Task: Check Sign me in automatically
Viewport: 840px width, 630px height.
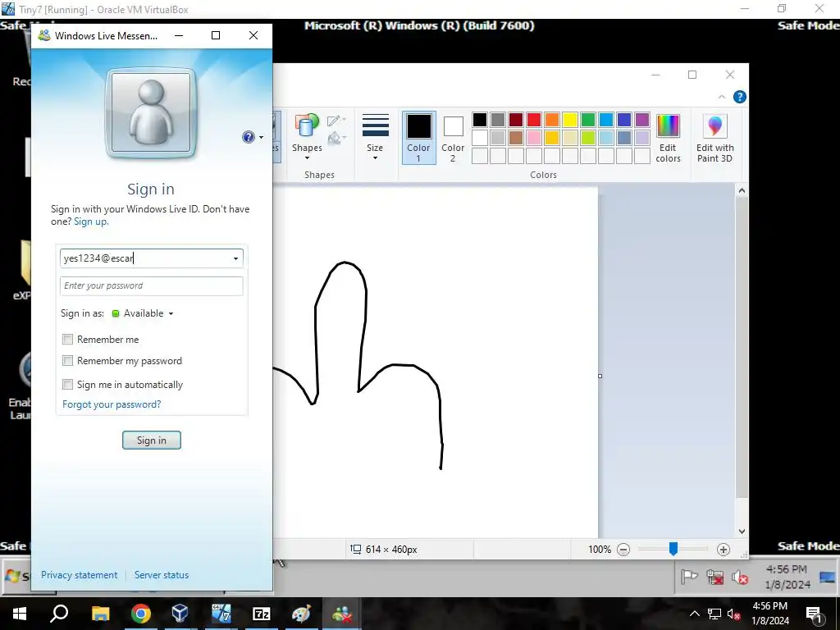Action: coord(67,384)
